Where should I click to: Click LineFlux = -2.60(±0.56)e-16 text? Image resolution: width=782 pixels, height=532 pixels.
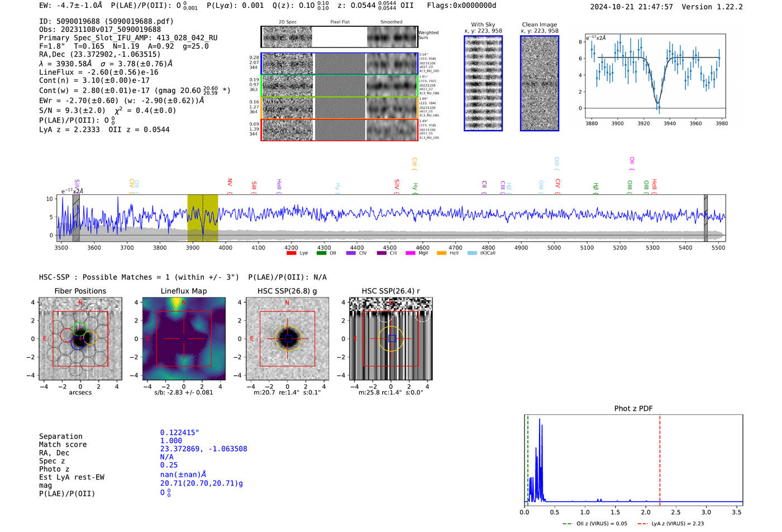(x=99, y=72)
